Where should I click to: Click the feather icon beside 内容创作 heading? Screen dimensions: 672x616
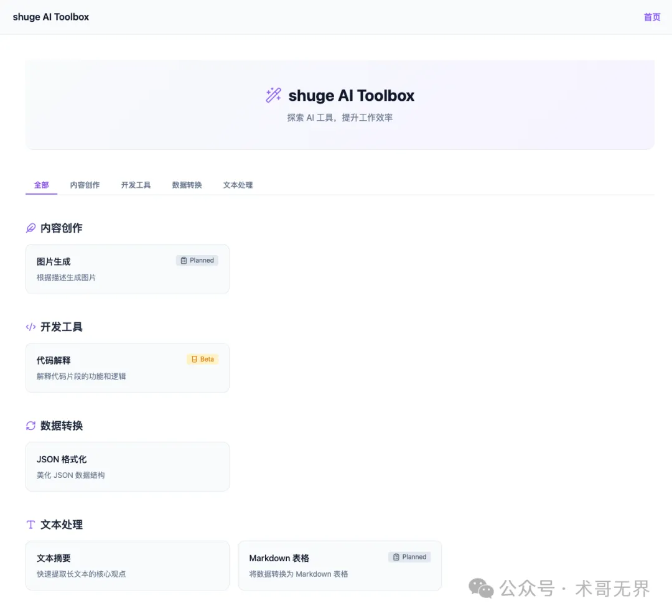(x=30, y=228)
